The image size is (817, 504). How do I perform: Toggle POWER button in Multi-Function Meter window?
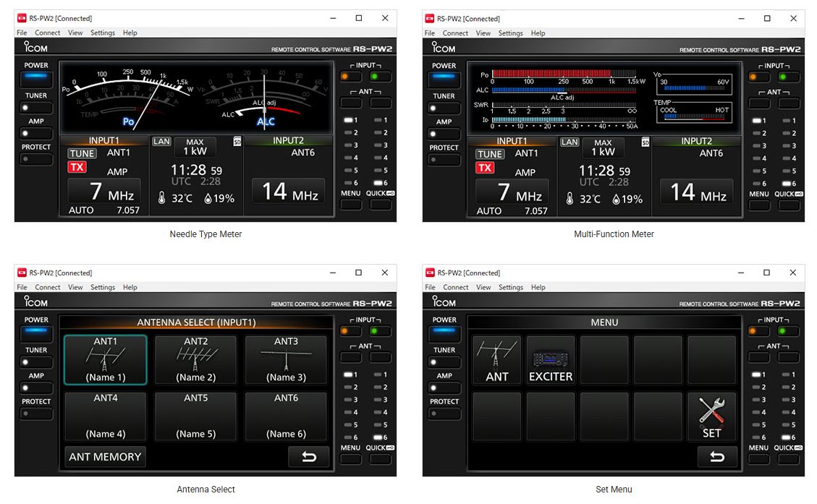tap(444, 79)
